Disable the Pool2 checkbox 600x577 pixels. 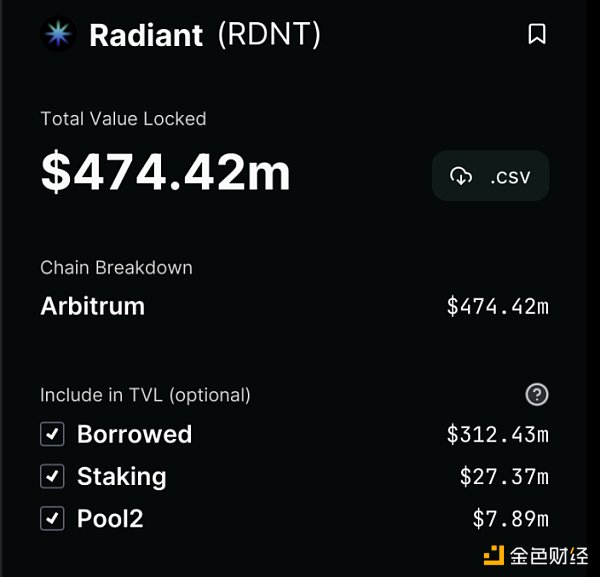point(52,518)
